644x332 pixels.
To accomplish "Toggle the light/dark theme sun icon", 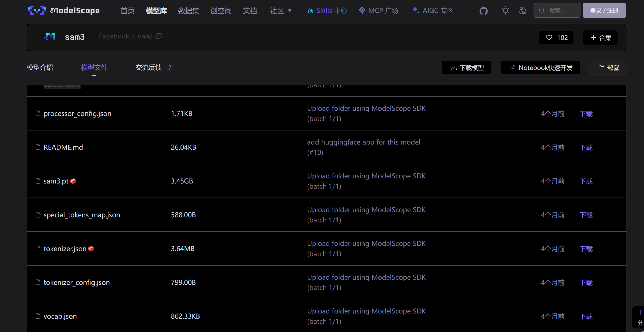I will tap(505, 11).
